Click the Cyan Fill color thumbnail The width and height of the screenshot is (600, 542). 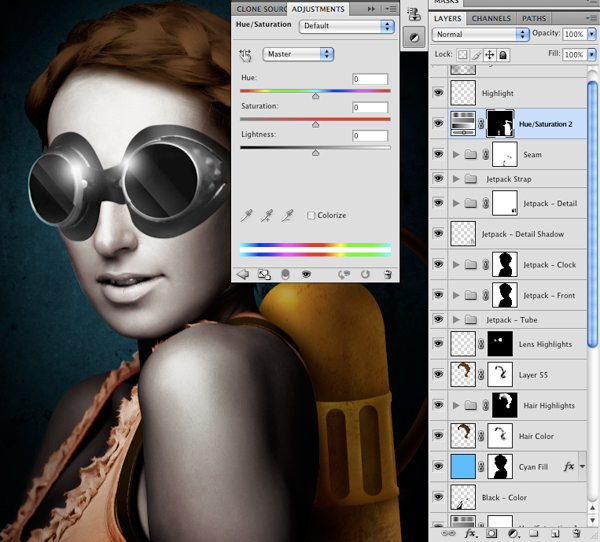pyautogui.click(x=463, y=467)
